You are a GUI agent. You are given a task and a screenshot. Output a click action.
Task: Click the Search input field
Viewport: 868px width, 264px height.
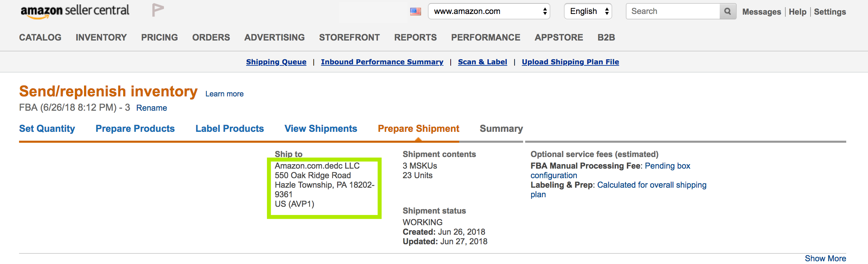pos(673,11)
